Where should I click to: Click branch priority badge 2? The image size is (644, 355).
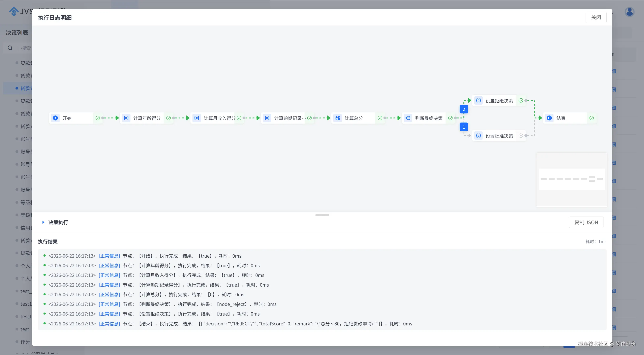coord(464,109)
